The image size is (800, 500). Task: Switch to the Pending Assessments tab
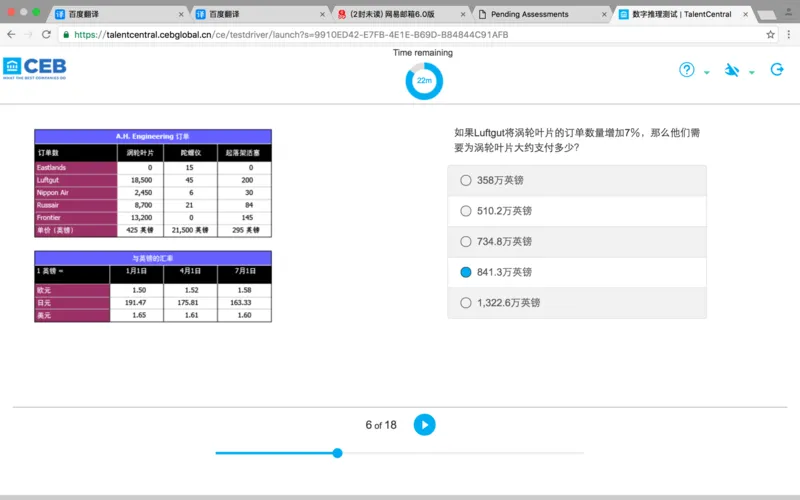click(x=541, y=14)
